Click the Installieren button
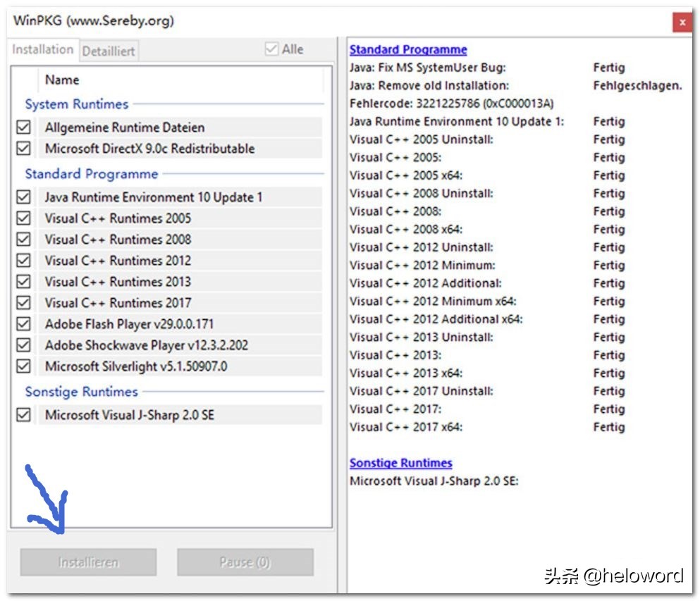 pyautogui.click(x=89, y=562)
